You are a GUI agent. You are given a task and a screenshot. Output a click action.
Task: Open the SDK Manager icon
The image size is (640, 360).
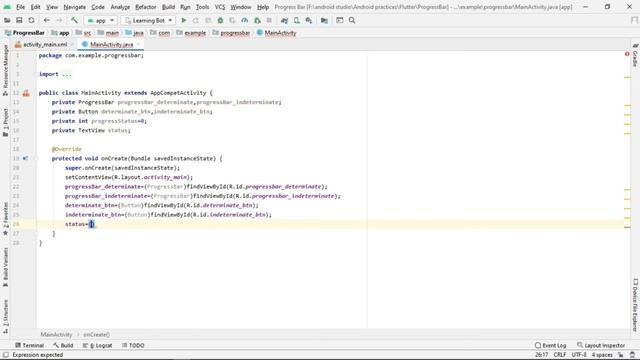pos(309,20)
